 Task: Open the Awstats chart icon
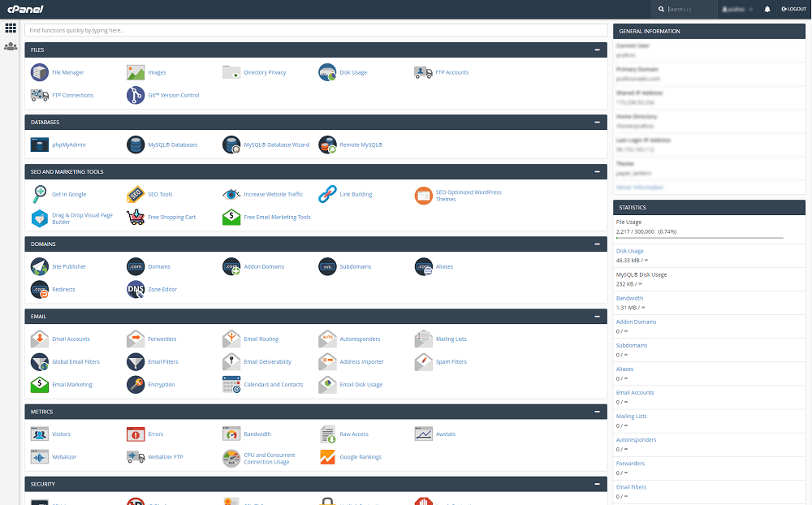point(423,434)
